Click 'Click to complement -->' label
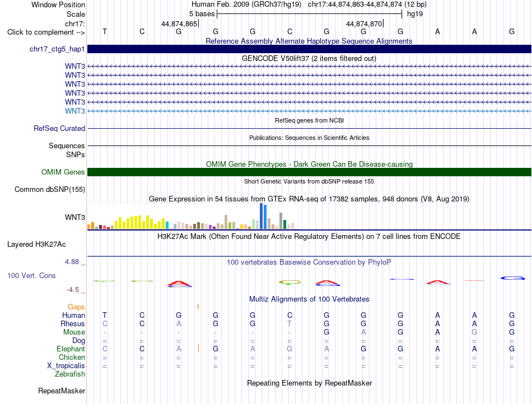Image resolution: width=532 pixels, height=404 pixels. (46, 32)
